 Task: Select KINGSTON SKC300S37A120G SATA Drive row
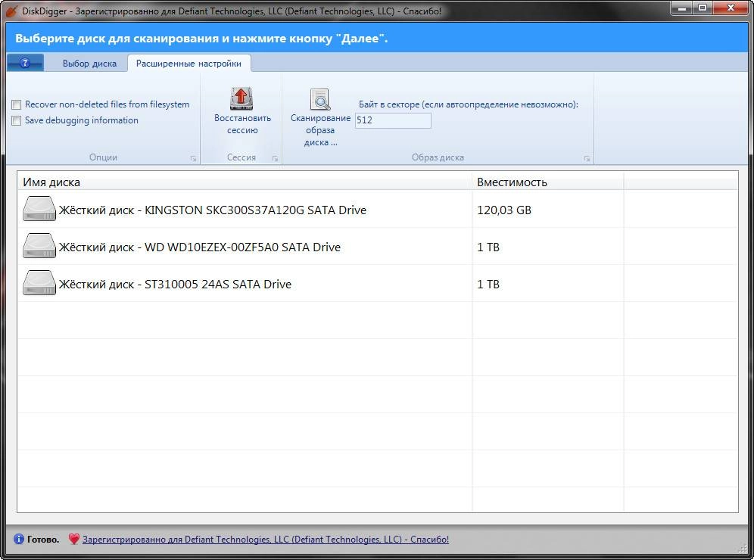(x=378, y=210)
